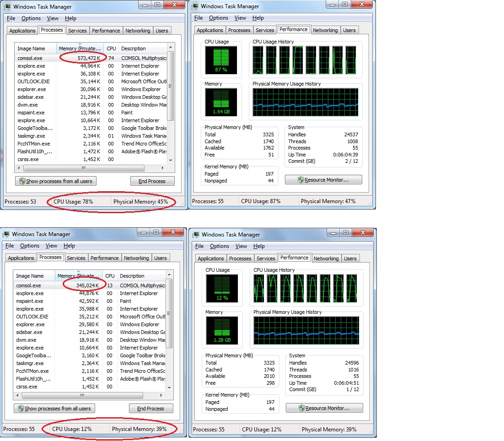This screenshot has width=504, height=441.
Task: Switch to Applications tab in bottom-right window
Action: pos(211,258)
